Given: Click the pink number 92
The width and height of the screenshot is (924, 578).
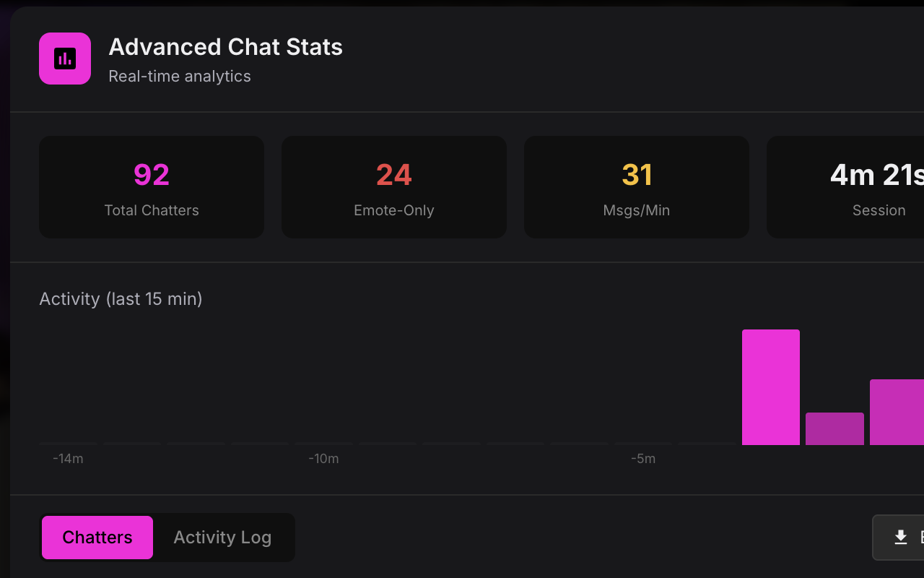Looking at the screenshot, I should (152, 175).
